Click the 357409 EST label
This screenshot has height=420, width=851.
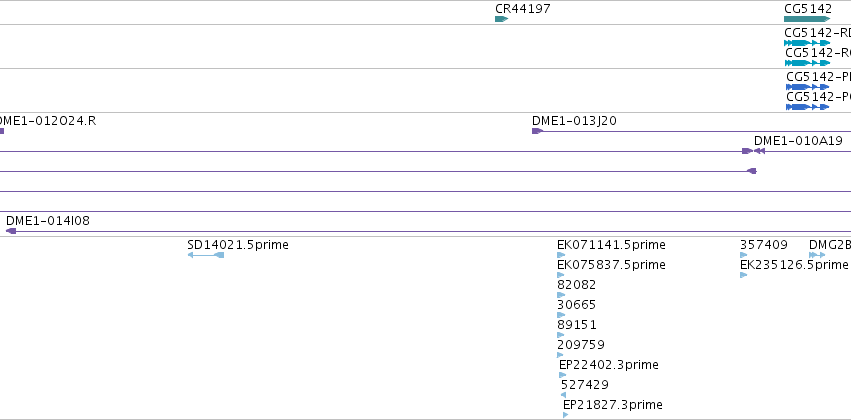click(x=764, y=245)
